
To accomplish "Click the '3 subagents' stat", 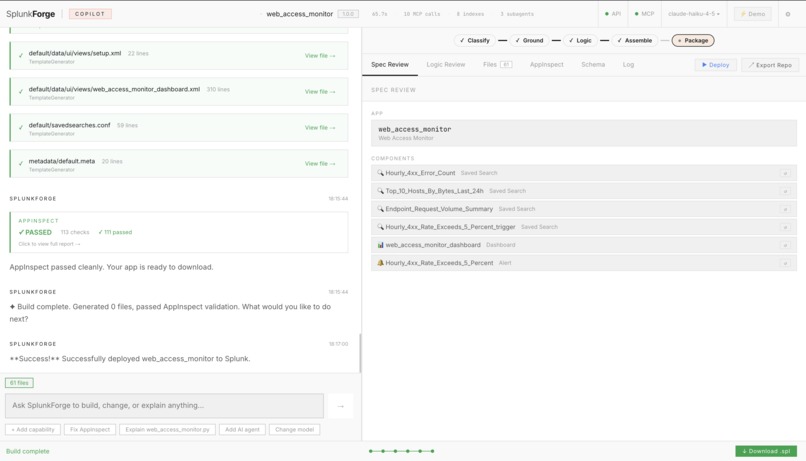I will (517, 14).
